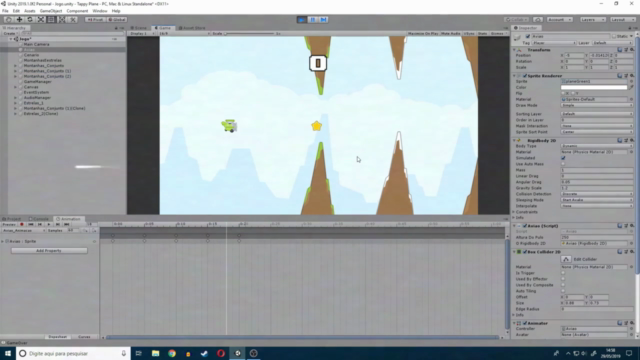Switch to the Scene tab
The image size is (640, 360).
click(x=139, y=28)
